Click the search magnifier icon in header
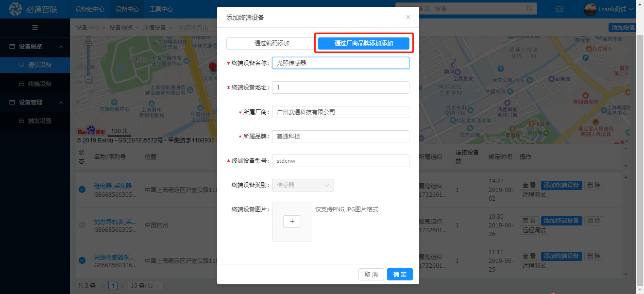Image resolution: width=644 pixels, height=294 pixels. point(529,9)
